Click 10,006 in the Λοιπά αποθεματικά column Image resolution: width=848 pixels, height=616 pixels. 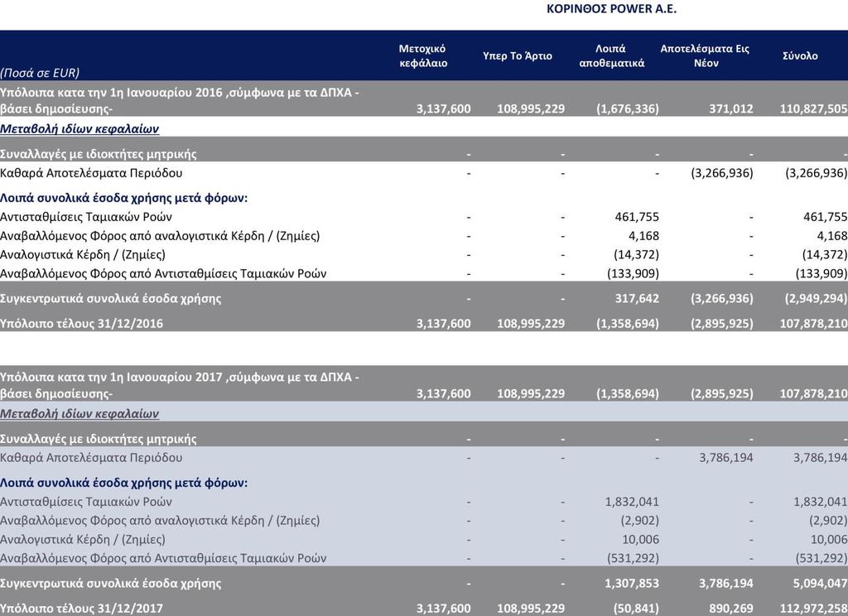click(x=640, y=539)
